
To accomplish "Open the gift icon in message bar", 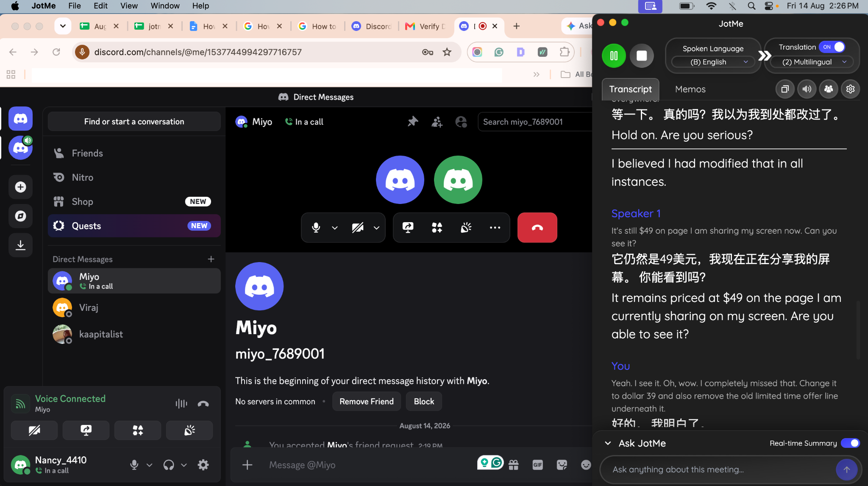I will click(513, 465).
